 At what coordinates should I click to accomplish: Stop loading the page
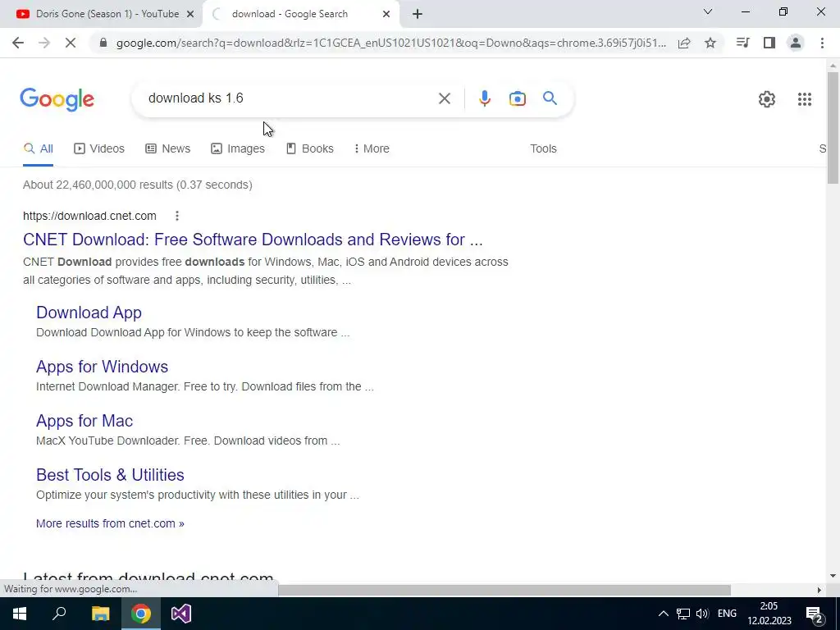[71, 43]
